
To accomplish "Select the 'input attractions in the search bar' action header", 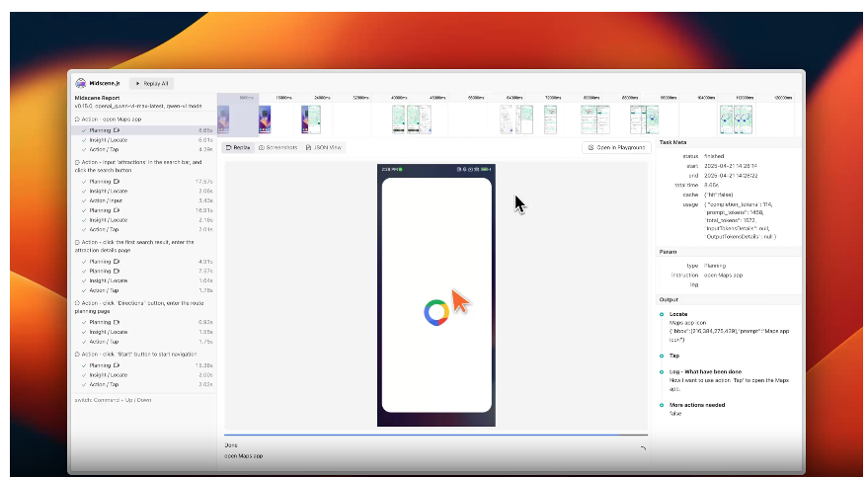I will point(138,166).
